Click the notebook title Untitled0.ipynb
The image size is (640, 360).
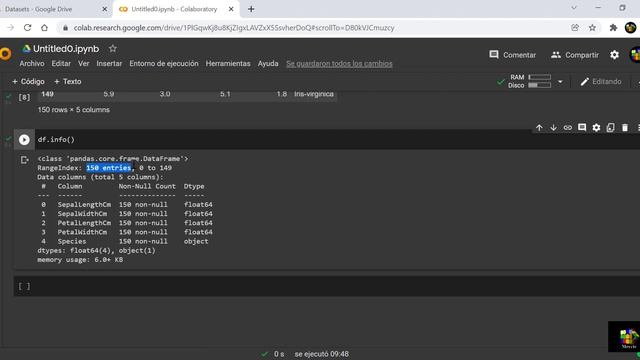(66, 49)
